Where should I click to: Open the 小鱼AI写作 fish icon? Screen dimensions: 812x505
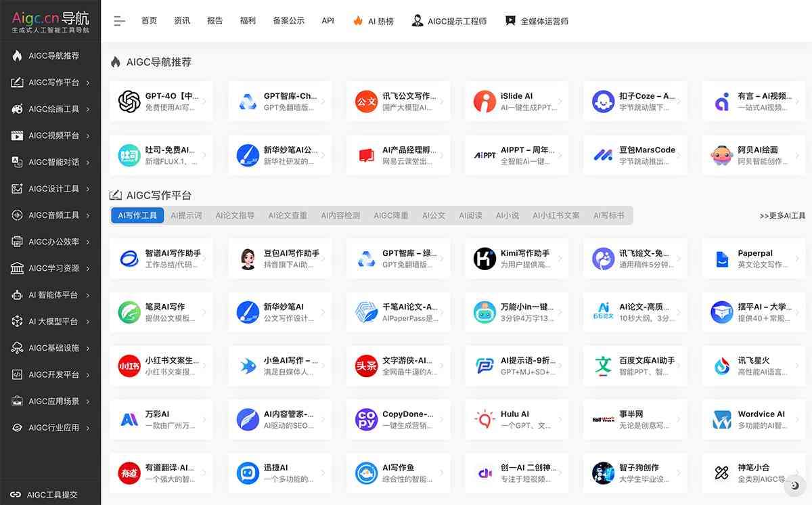[x=248, y=366]
